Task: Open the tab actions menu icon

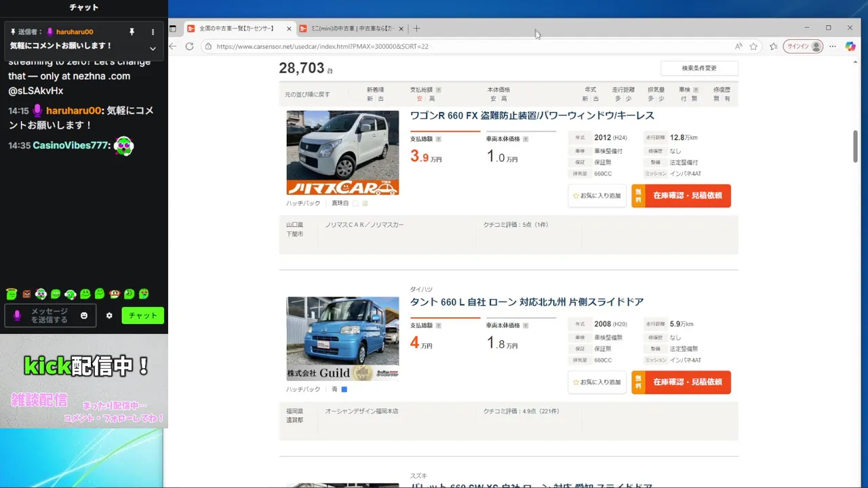Action: (173, 28)
